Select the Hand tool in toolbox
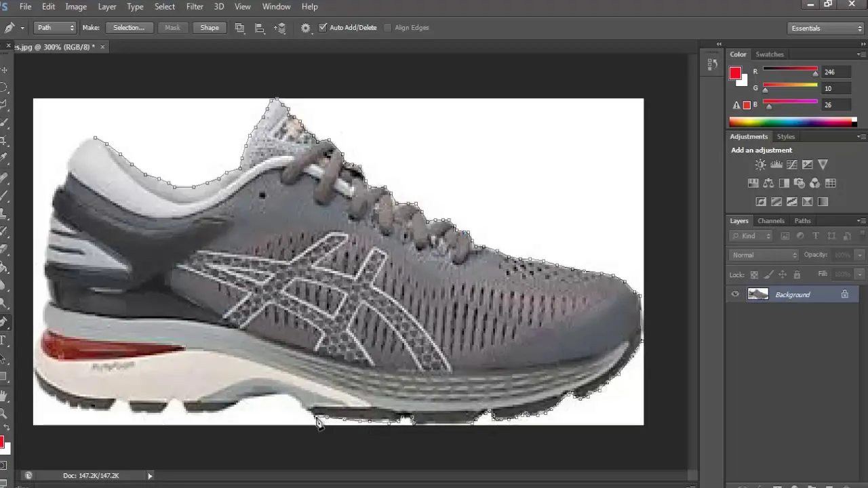Image resolution: width=868 pixels, height=488 pixels. [x=3, y=396]
